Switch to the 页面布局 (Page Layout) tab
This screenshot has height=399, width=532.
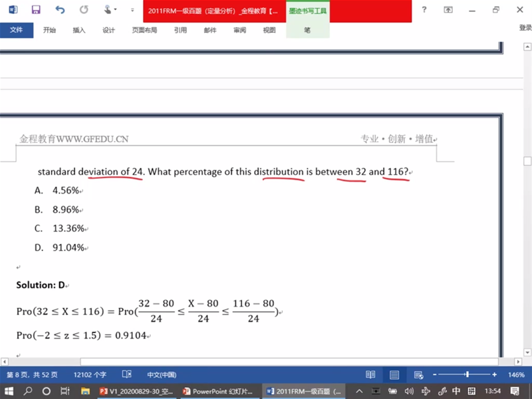click(144, 30)
